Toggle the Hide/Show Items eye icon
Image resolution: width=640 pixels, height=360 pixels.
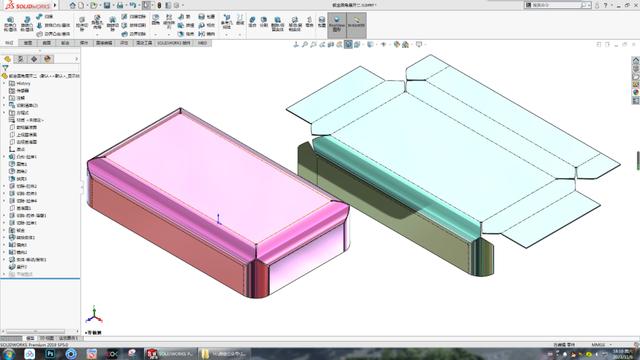point(383,44)
